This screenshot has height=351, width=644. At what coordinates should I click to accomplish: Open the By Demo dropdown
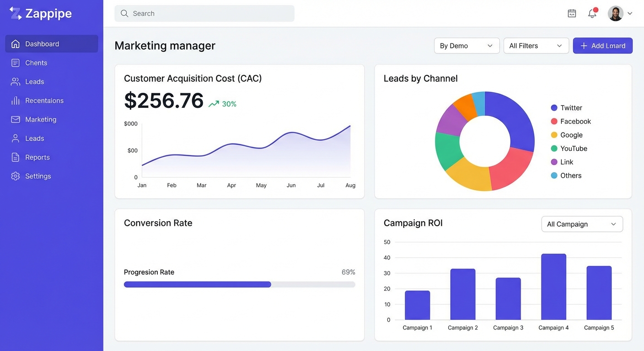click(x=467, y=46)
